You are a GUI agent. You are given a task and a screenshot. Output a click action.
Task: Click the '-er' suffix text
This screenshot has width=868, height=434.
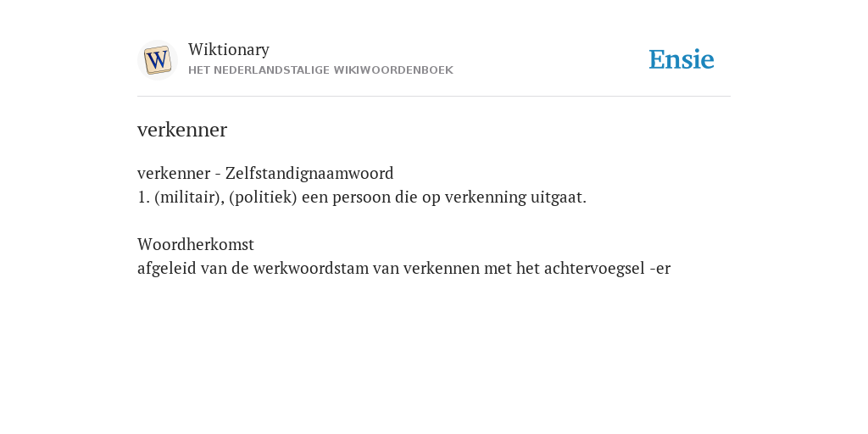(x=659, y=269)
